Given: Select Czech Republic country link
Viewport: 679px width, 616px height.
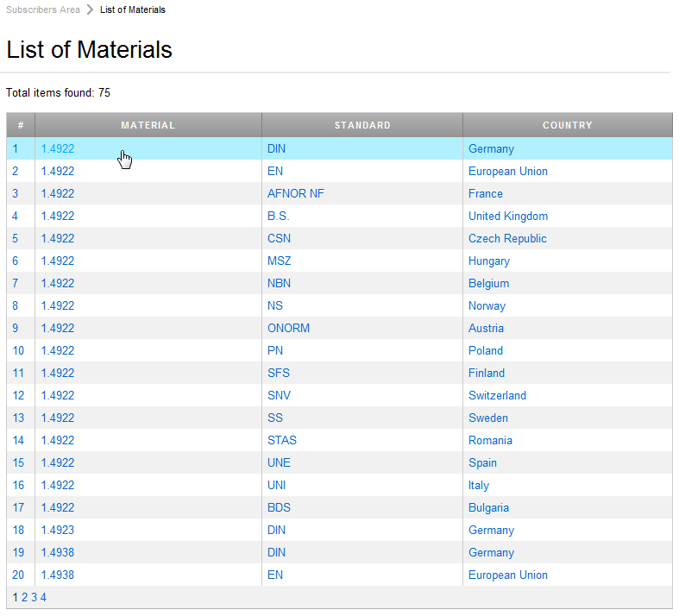Looking at the screenshot, I should pyautogui.click(x=507, y=238).
